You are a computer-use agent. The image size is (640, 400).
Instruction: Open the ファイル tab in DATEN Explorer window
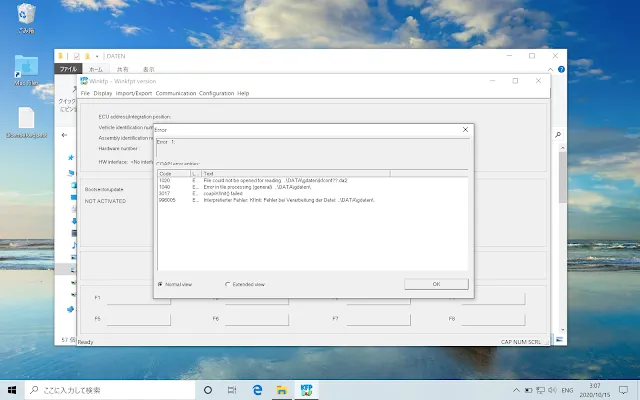(68, 69)
